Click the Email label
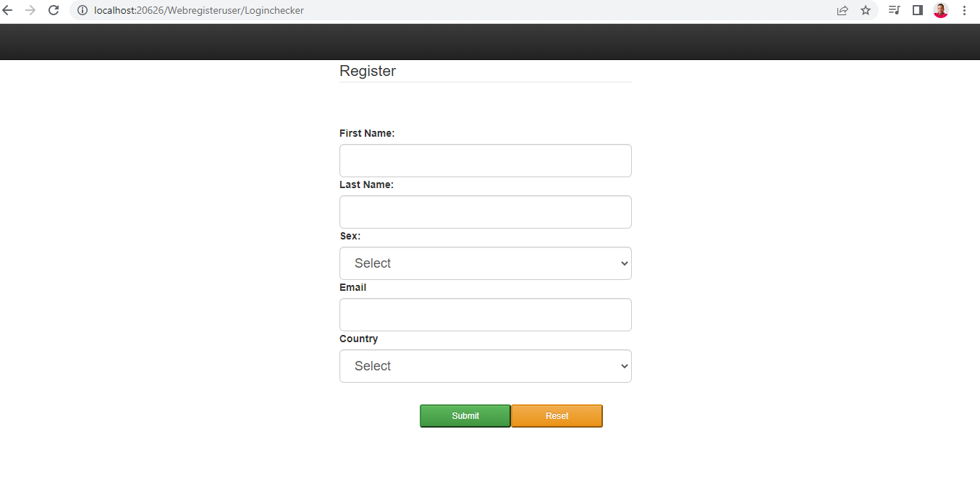The image size is (980, 497). (353, 287)
